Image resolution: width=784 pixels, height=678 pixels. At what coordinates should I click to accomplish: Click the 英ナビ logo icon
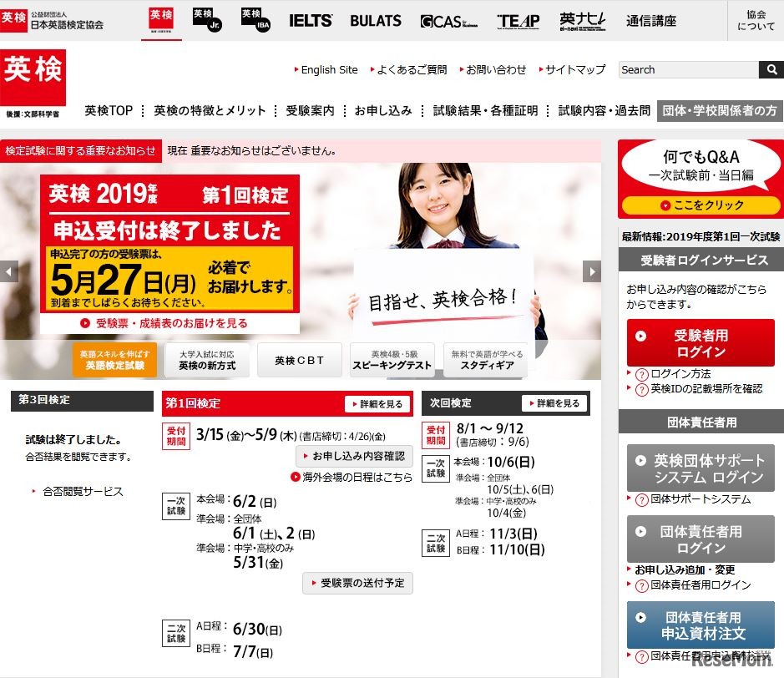click(583, 20)
